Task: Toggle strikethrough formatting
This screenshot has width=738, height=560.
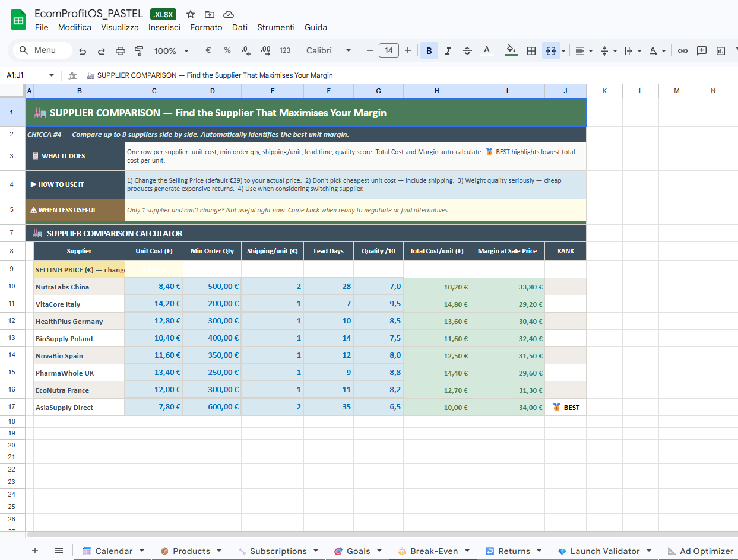Action: click(x=467, y=51)
